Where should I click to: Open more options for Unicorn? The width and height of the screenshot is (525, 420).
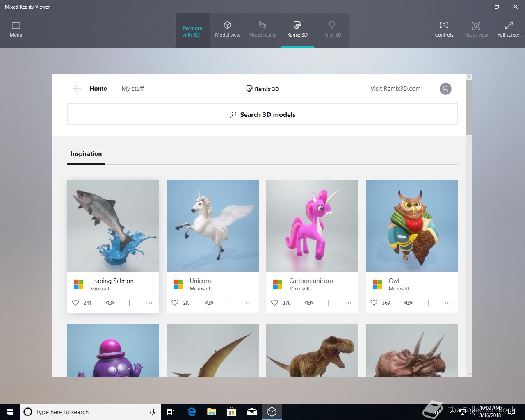[x=249, y=303]
